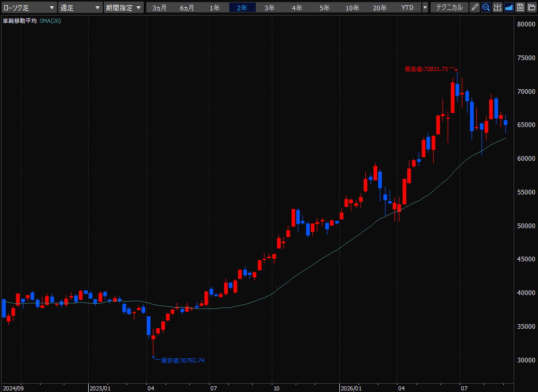This screenshot has height=392, width=538.
Task: Select the 5年 range
Action: [325, 8]
